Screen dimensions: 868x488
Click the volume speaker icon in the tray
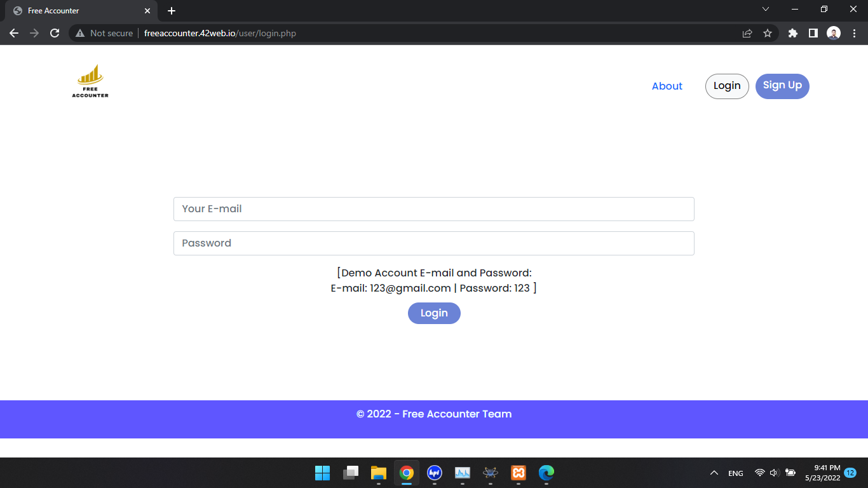tap(773, 473)
